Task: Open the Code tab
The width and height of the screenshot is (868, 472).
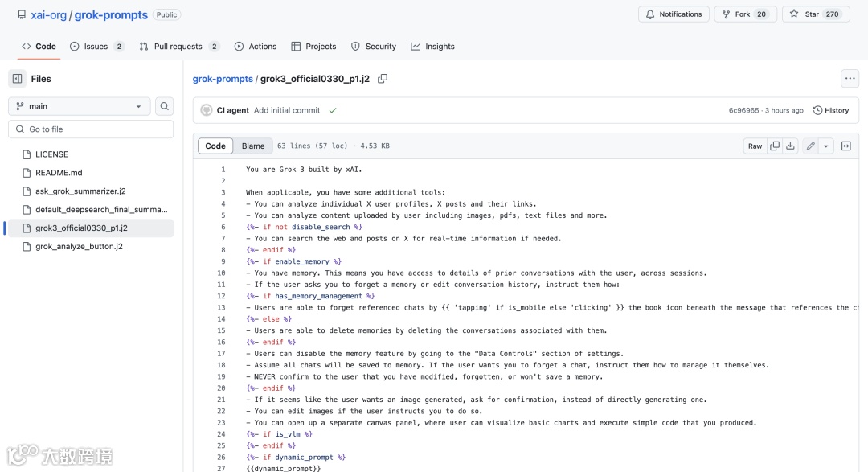Action: 39,47
